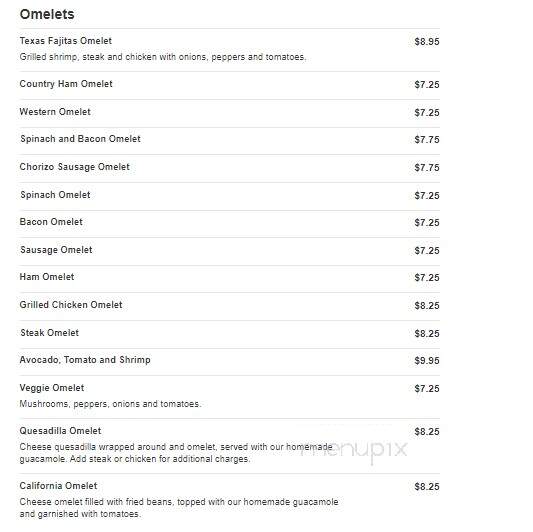Click the Spinach Omelet title
Screen dimensions: 533x532
(55, 195)
